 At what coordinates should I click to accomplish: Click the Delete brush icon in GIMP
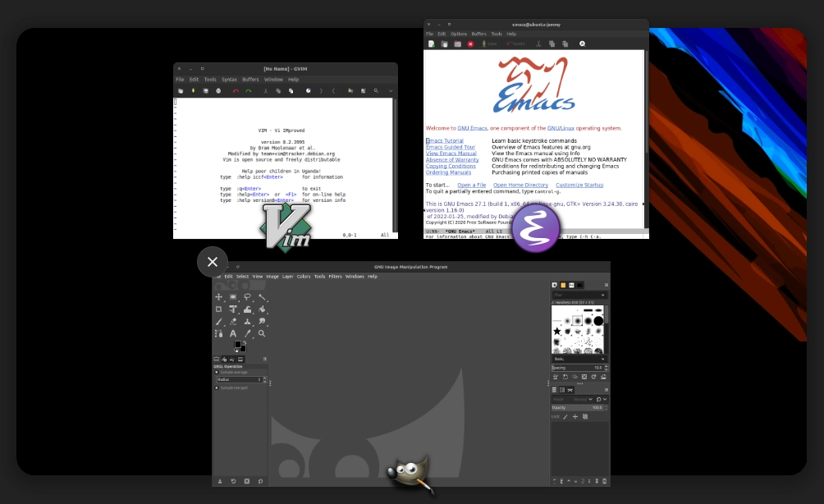point(584,377)
